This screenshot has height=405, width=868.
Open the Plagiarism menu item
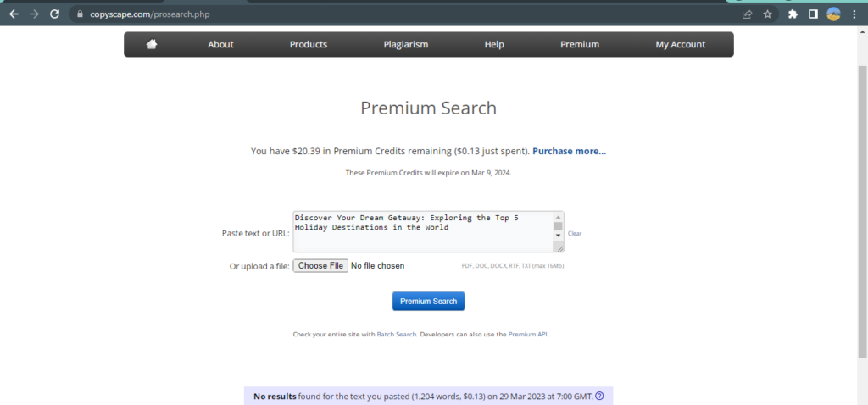[x=406, y=45]
